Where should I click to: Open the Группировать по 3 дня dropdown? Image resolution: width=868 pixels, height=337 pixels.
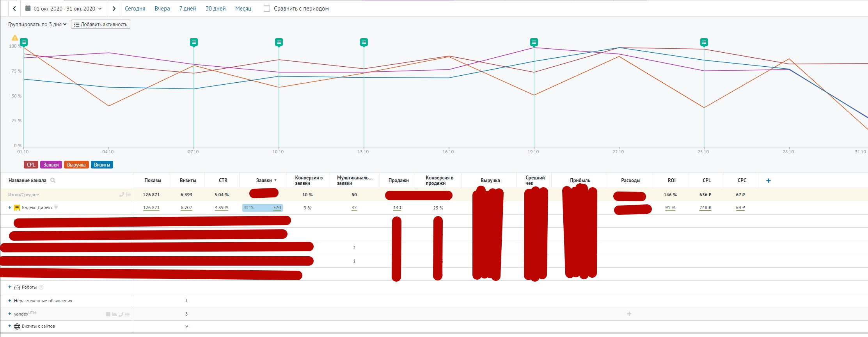point(37,24)
